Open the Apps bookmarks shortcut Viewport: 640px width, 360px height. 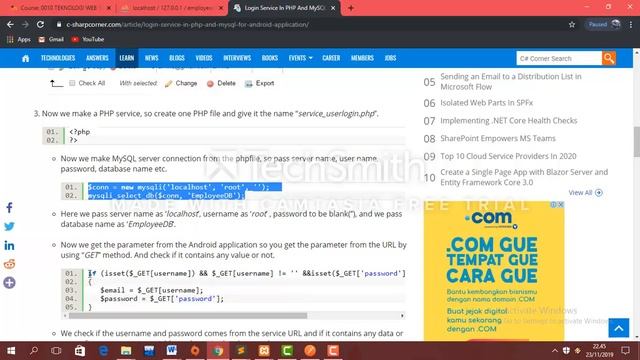coord(19,39)
